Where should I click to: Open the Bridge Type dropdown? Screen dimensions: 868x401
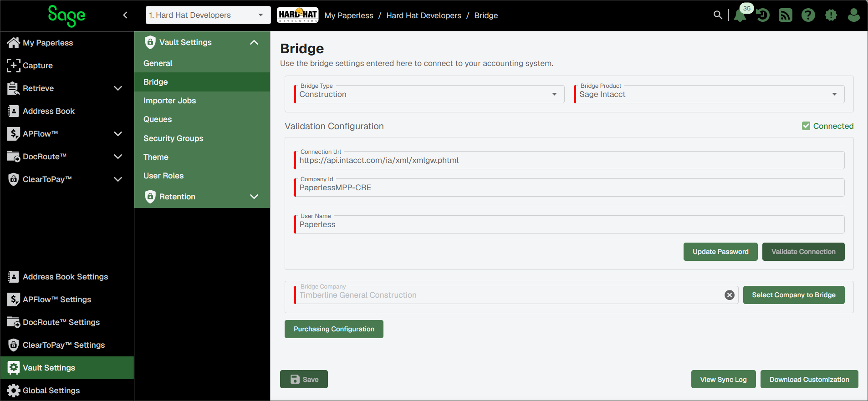(429, 94)
